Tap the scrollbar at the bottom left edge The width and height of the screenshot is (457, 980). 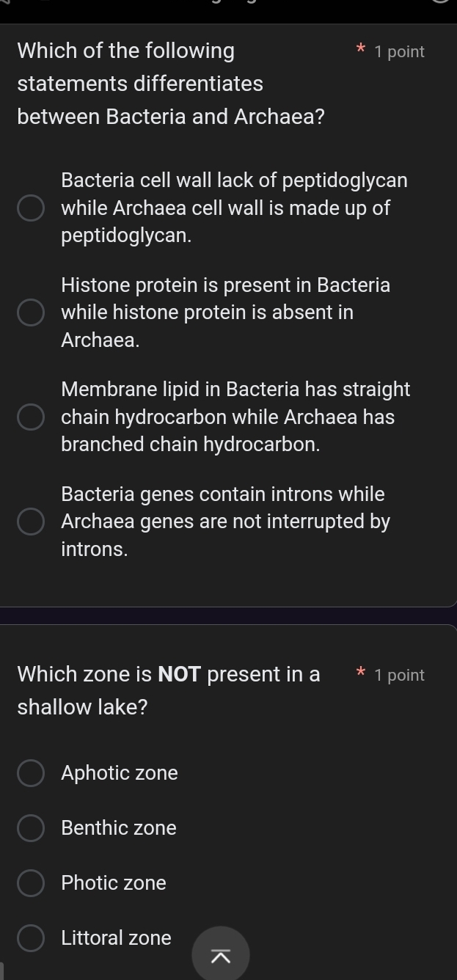click(3, 968)
